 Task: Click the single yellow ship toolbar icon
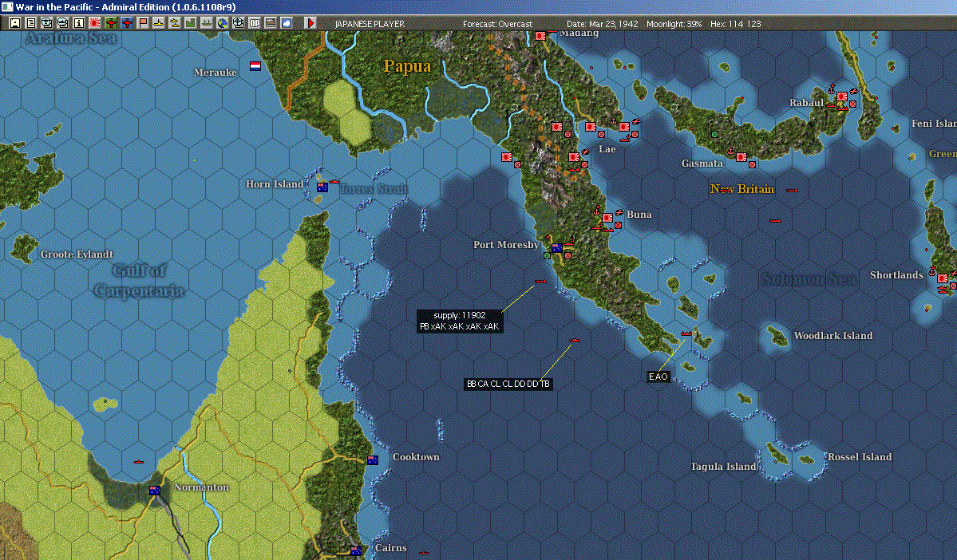(x=159, y=23)
